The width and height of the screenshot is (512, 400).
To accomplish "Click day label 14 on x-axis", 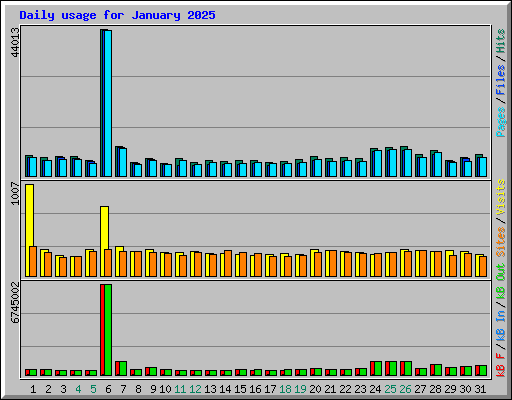I will click(x=225, y=389).
